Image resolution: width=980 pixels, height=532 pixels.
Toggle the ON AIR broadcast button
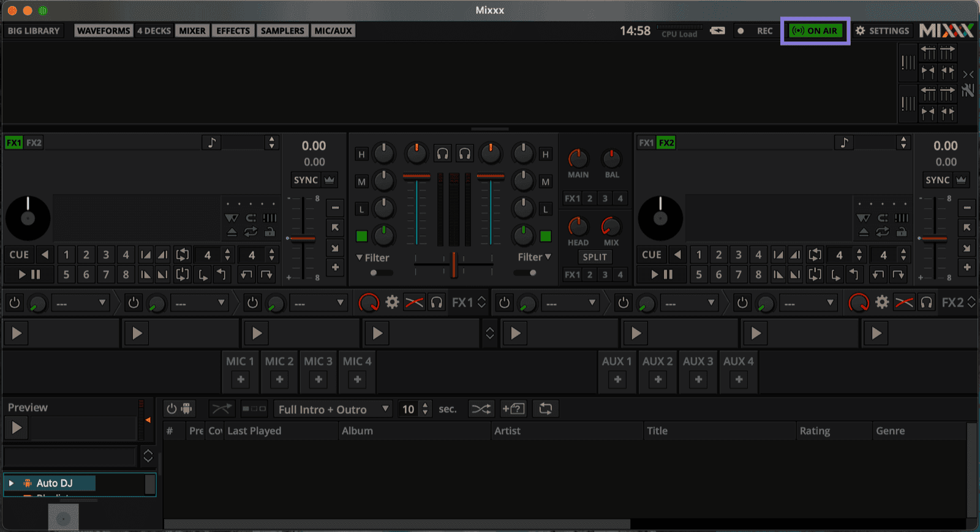[815, 31]
